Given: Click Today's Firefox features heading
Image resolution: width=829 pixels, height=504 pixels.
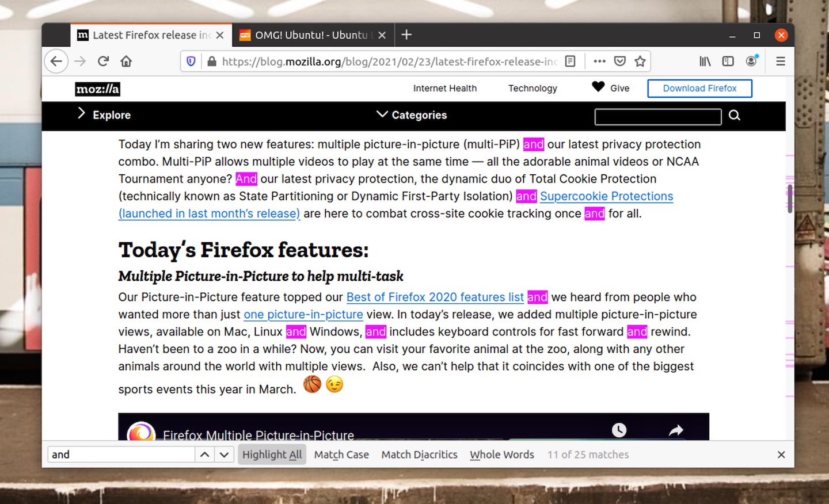Looking at the screenshot, I should tap(244, 250).
